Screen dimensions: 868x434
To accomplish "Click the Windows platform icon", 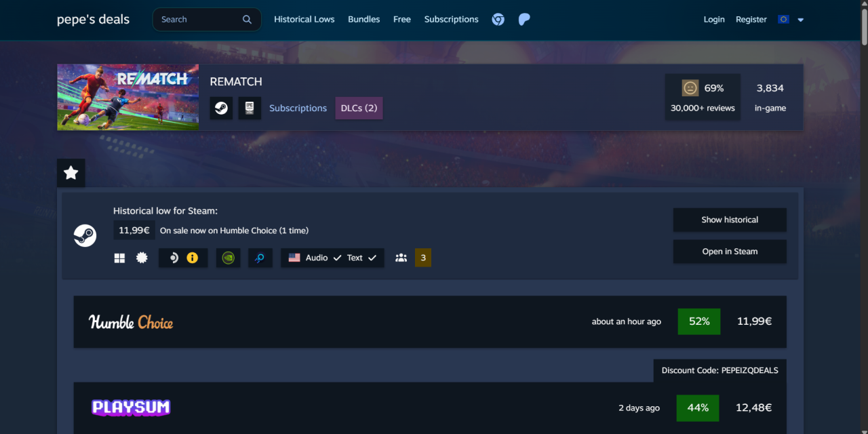I will (119, 258).
